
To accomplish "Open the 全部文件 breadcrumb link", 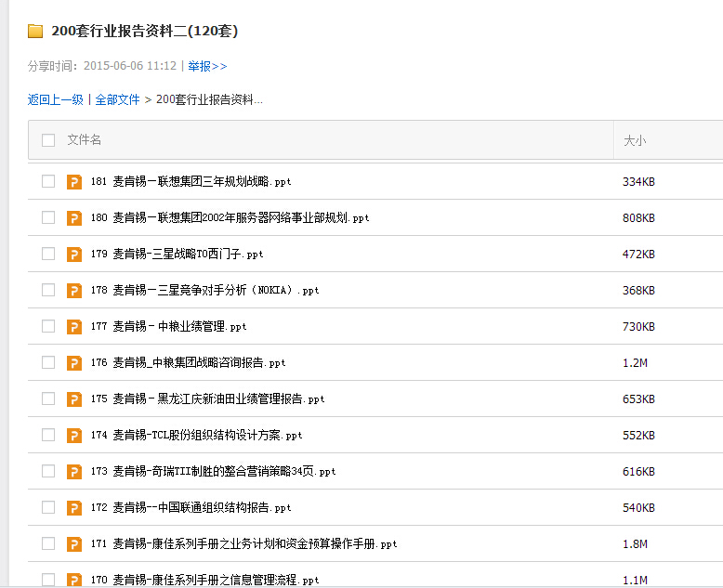I will pyautogui.click(x=117, y=99).
